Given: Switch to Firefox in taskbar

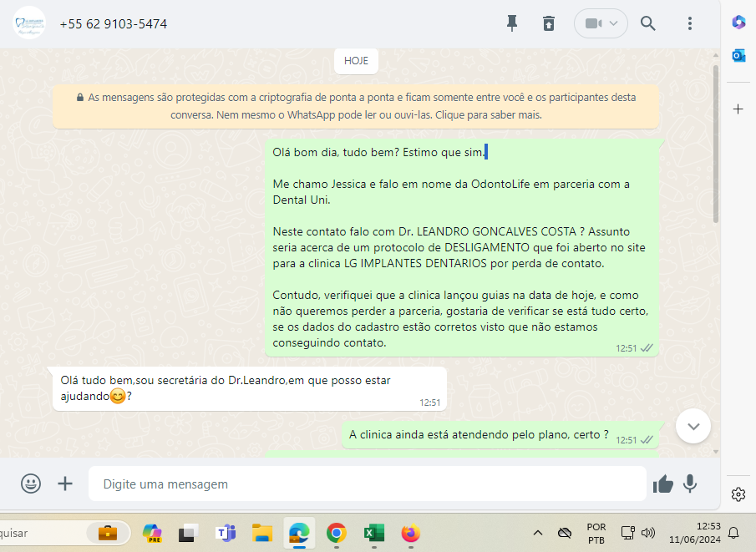Looking at the screenshot, I should click(411, 533).
